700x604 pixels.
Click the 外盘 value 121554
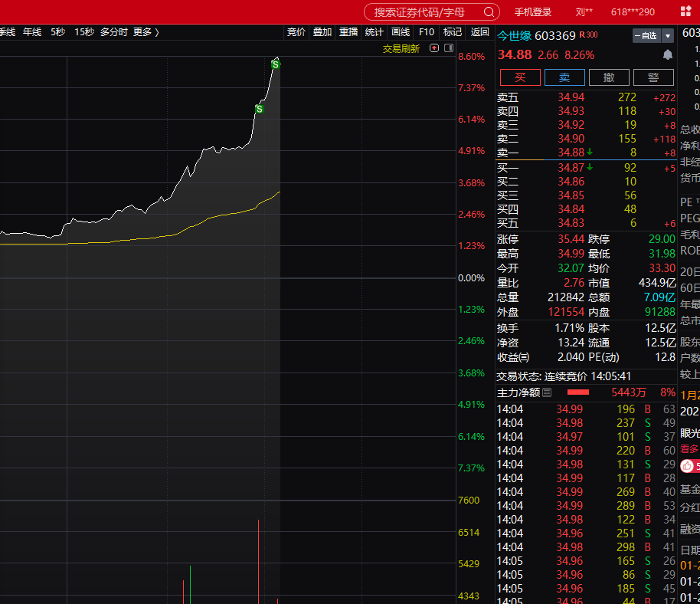[566, 312]
